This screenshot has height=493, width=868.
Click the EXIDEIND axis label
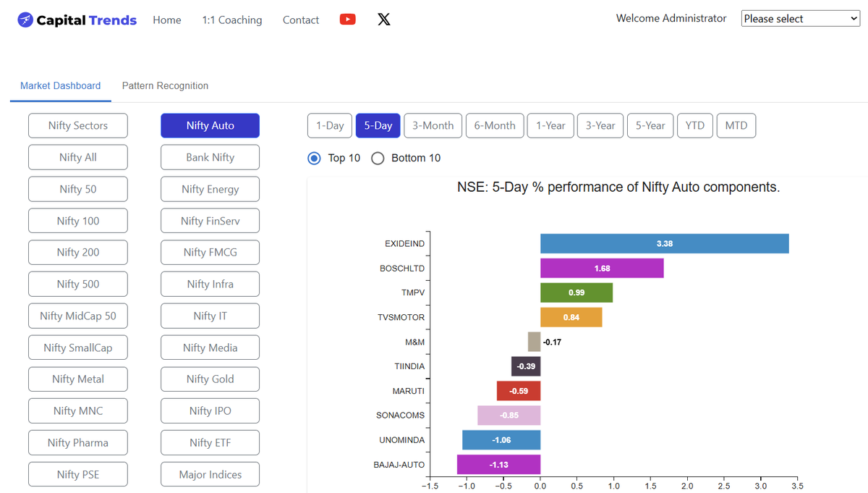tap(404, 244)
